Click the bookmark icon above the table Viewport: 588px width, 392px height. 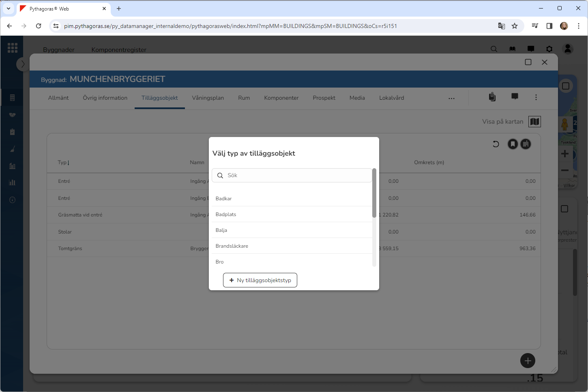pyautogui.click(x=513, y=144)
